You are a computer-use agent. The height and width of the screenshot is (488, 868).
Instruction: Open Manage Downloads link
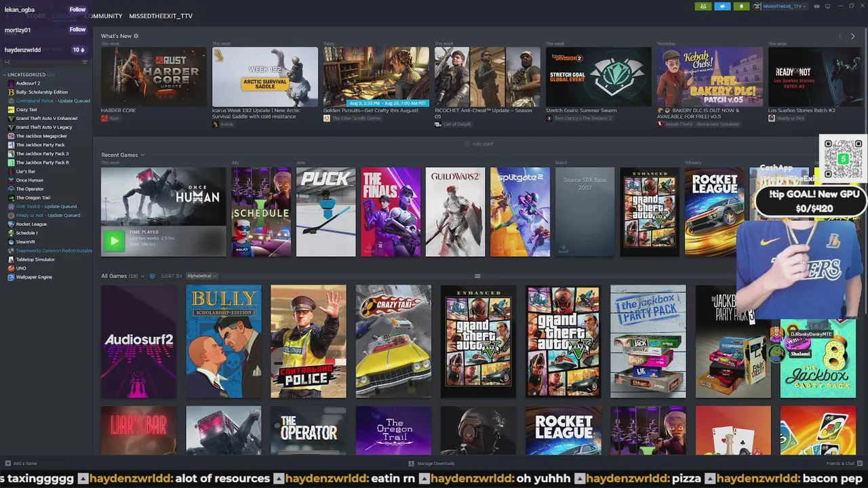[x=436, y=464]
